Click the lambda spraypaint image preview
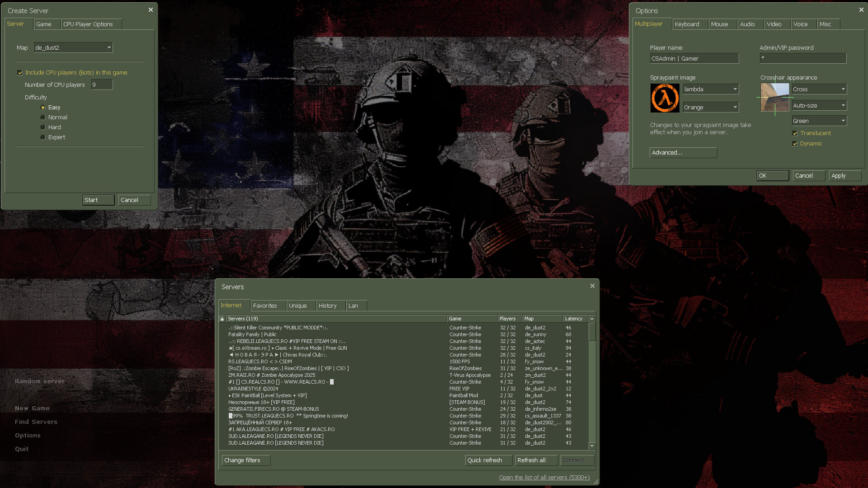This screenshot has width=868, height=488. 665,98
